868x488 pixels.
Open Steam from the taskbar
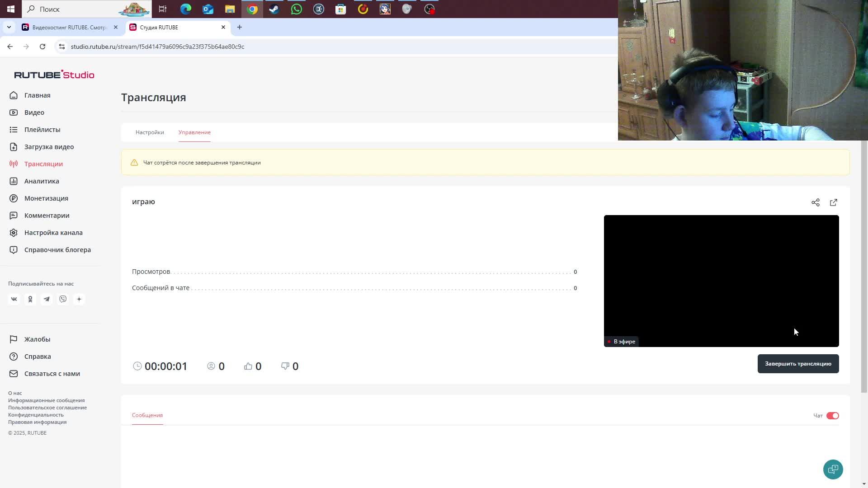pyautogui.click(x=274, y=9)
